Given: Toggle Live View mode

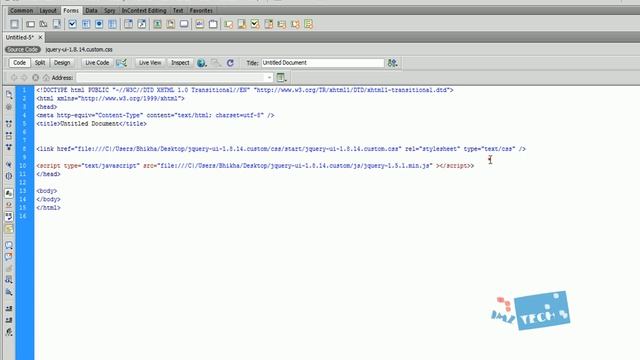Looking at the screenshot, I should pos(150,63).
